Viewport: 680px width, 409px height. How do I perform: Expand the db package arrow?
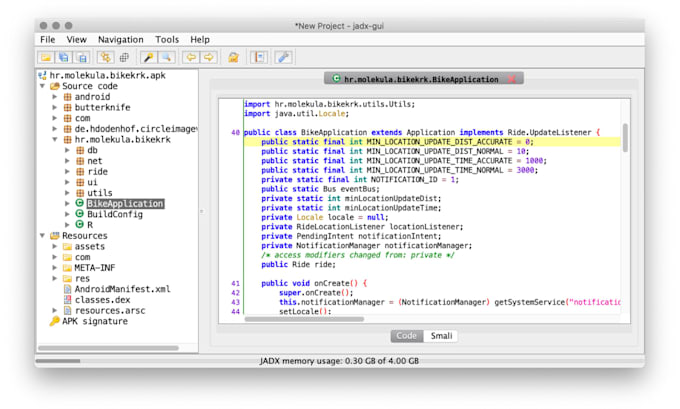click(68, 150)
